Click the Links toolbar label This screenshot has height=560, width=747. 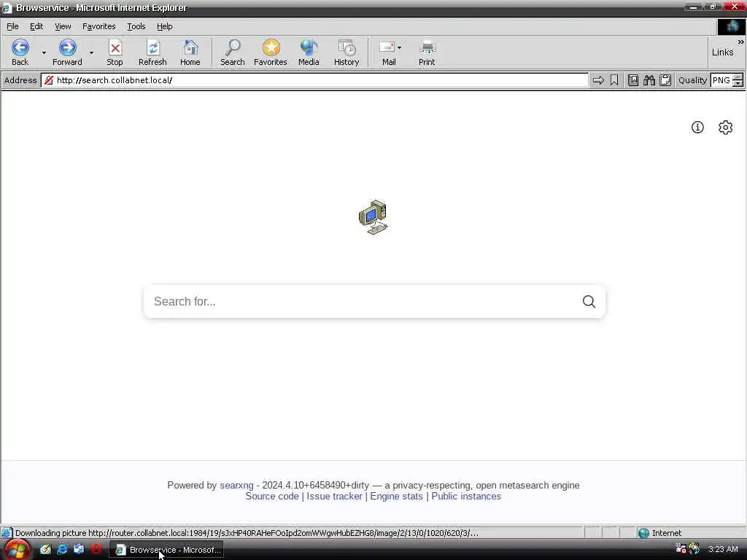click(722, 52)
